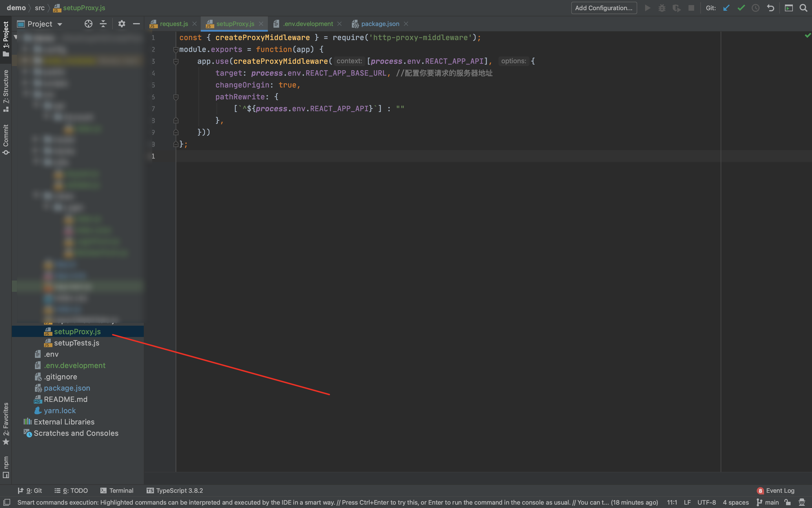This screenshot has width=812, height=508.
Task: Fold the pathRewrite block at line 6
Action: (x=175, y=97)
